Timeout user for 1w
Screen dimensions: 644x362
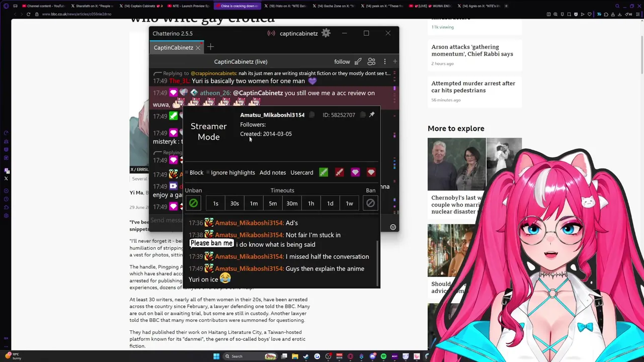coord(349,203)
